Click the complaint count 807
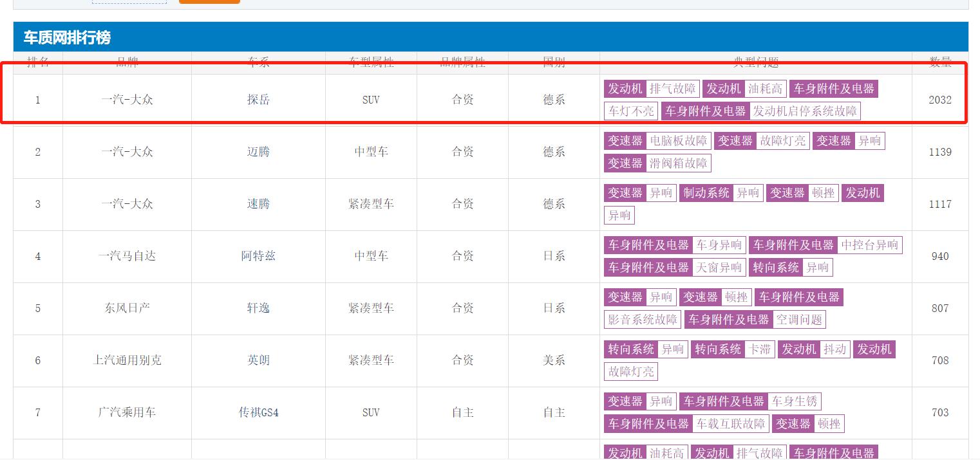Viewport: 980px width, 460px height. coord(940,308)
